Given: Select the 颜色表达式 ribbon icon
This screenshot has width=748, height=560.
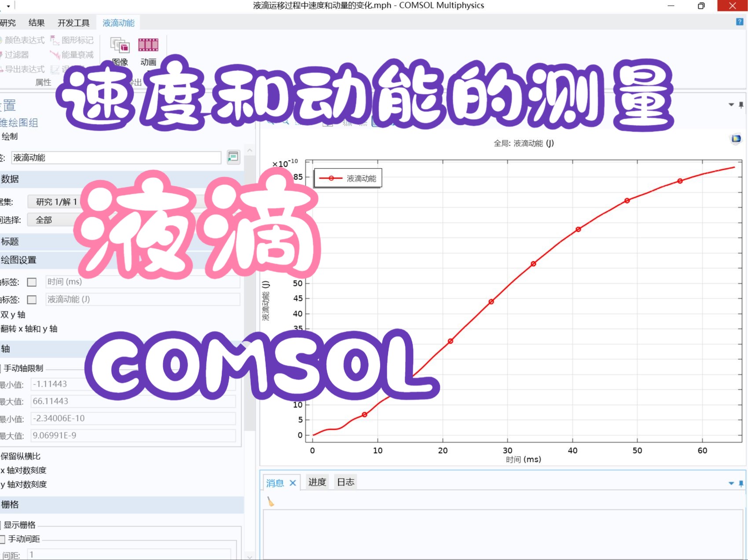Looking at the screenshot, I should 24,40.
